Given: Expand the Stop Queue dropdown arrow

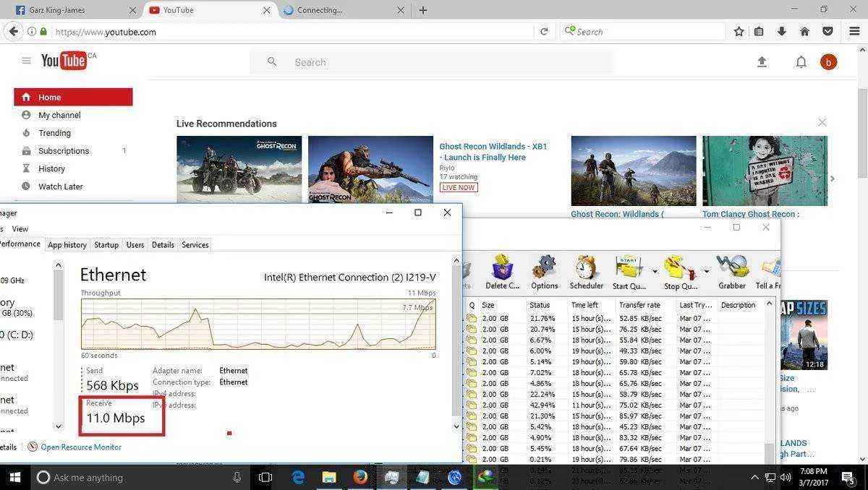Looking at the screenshot, I should click(706, 272).
